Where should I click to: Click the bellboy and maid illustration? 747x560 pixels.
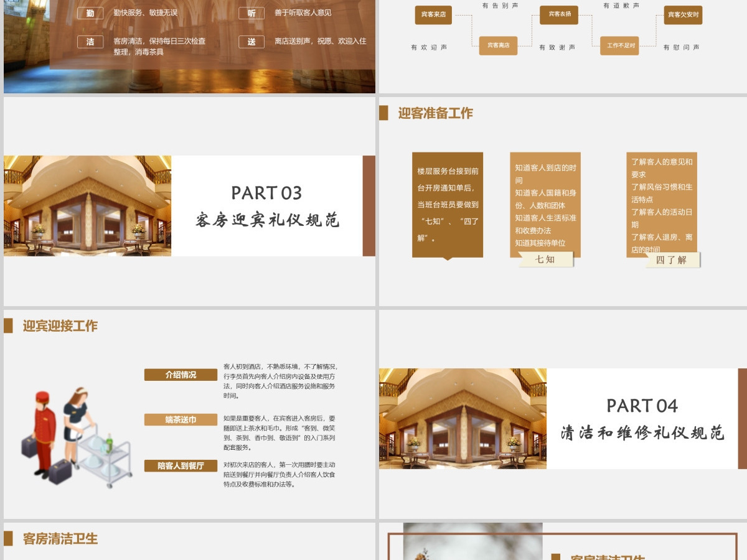click(76, 438)
